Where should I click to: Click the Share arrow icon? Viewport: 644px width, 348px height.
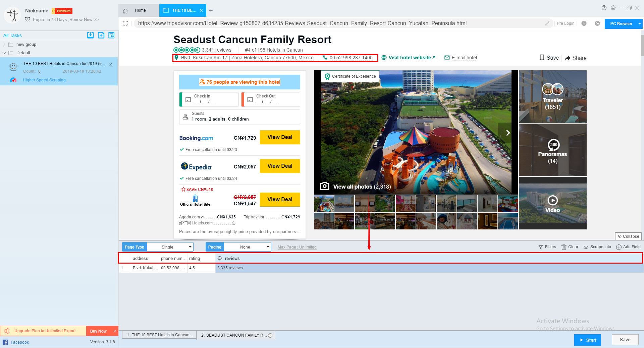(568, 58)
